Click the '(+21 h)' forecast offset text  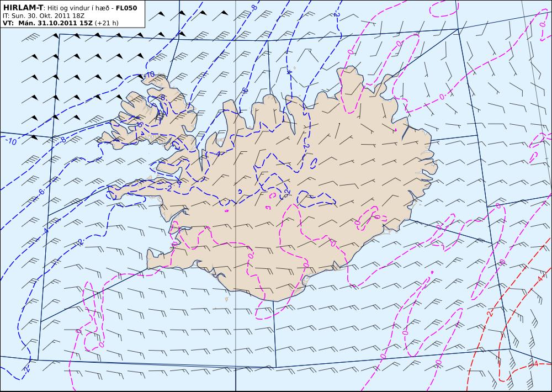(107, 23)
